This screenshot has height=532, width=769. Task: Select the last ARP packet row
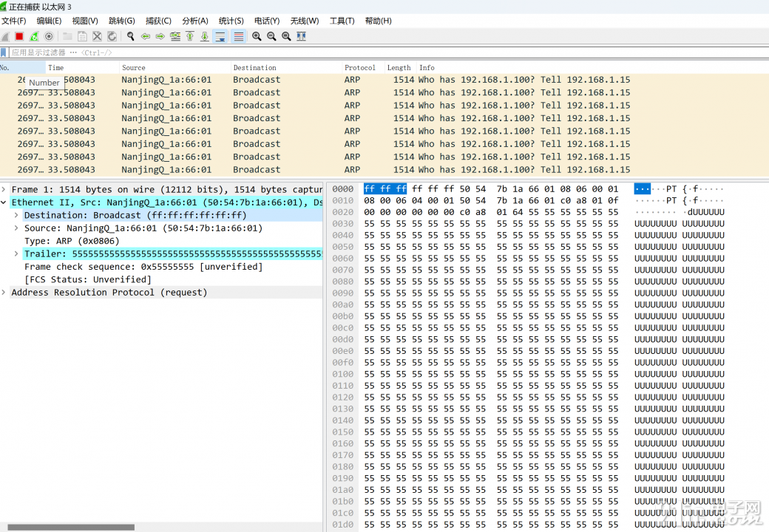coord(384,169)
